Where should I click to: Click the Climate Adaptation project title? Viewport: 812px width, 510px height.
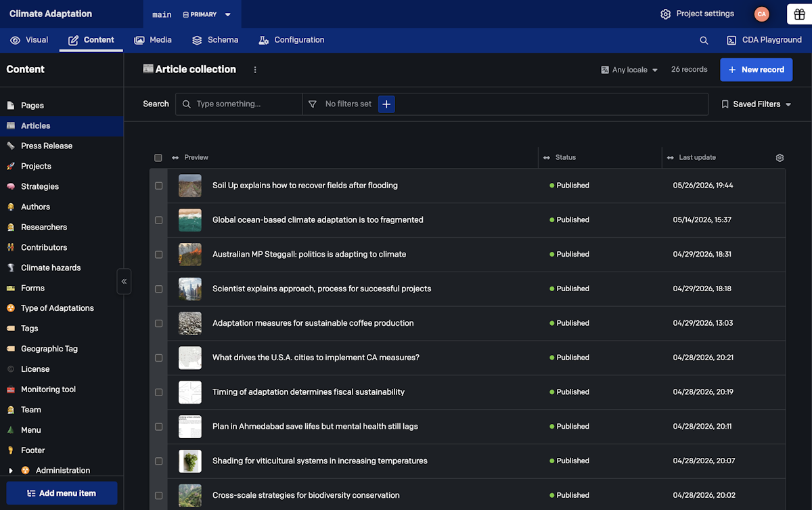click(x=51, y=14)
